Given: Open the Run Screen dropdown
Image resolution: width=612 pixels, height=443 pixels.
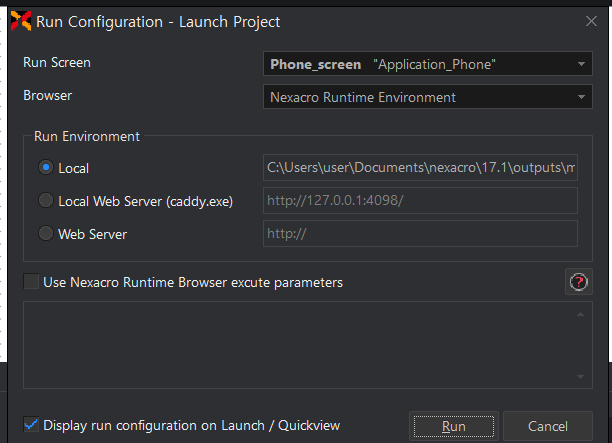Looking at the screenshot, I should [x=428, y=64].
